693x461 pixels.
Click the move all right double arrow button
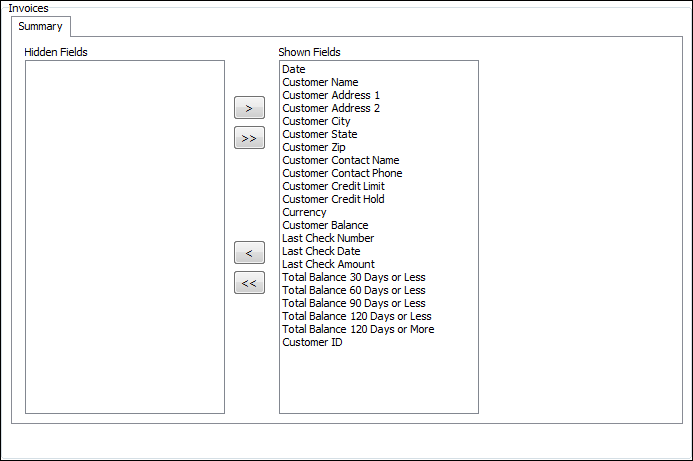tap(249, 138)
